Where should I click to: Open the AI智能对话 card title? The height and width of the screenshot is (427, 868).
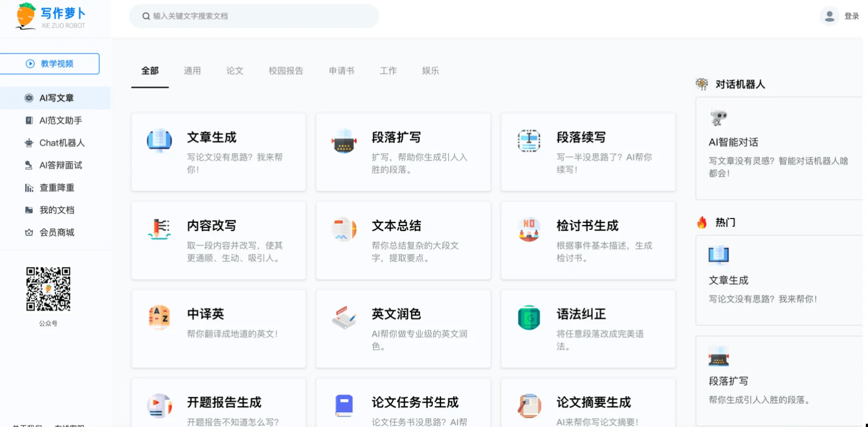coord(733,142)
